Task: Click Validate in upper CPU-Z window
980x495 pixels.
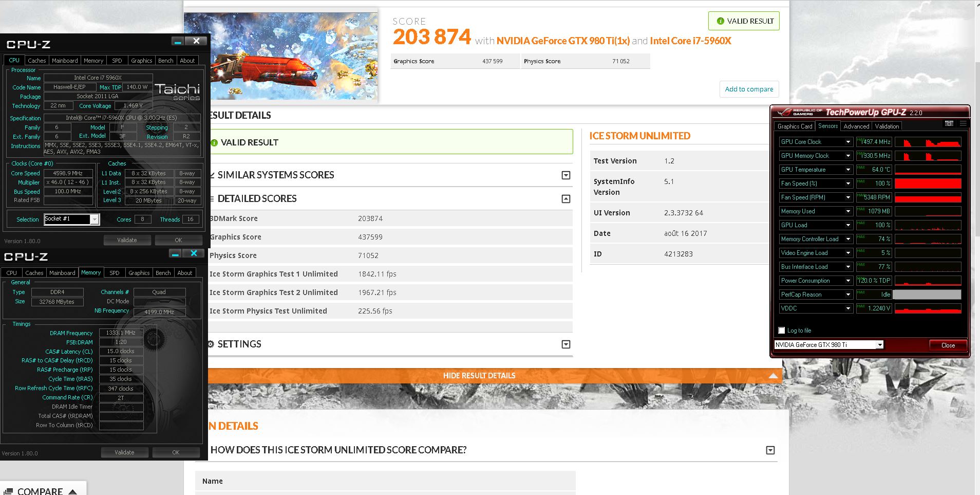Action: (127, 240)
